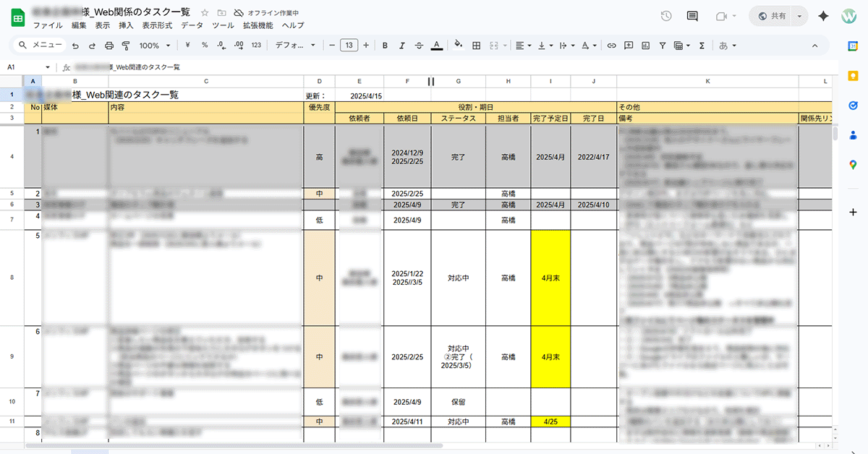Screen dimensions: 868x454
Task: Star this spreadsheet
Action: pyautogui.click(x=205, y=13)
